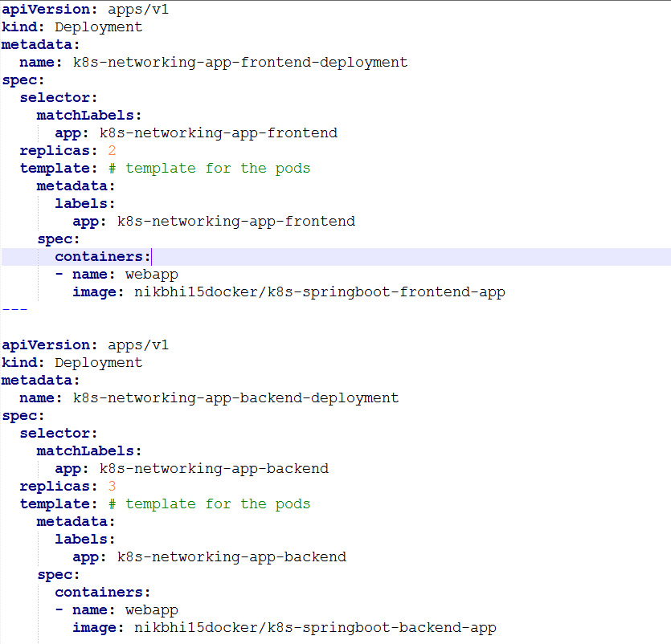Click the --- document separator
The height and width of the screenshot is (644, 671).
pos(14,309)
